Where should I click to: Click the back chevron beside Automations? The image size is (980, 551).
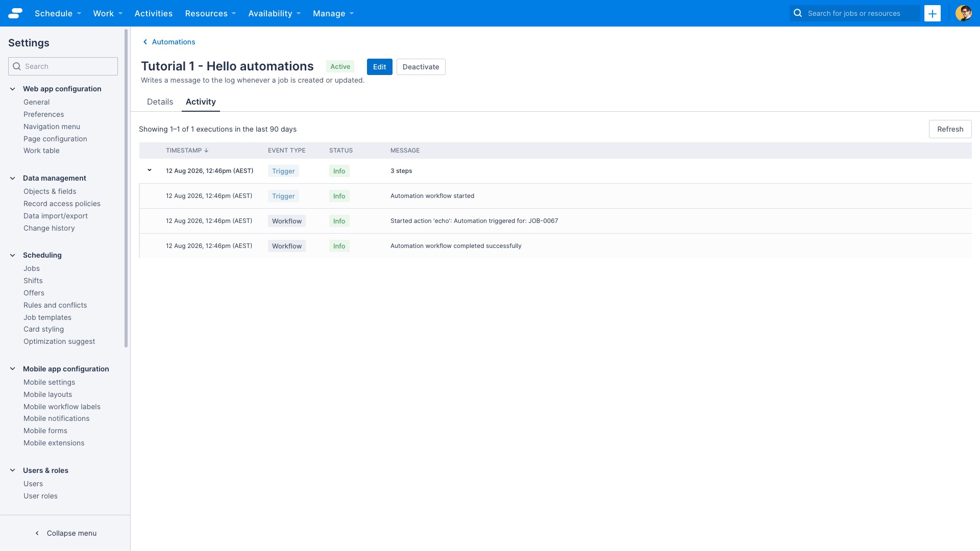(145, 42)
